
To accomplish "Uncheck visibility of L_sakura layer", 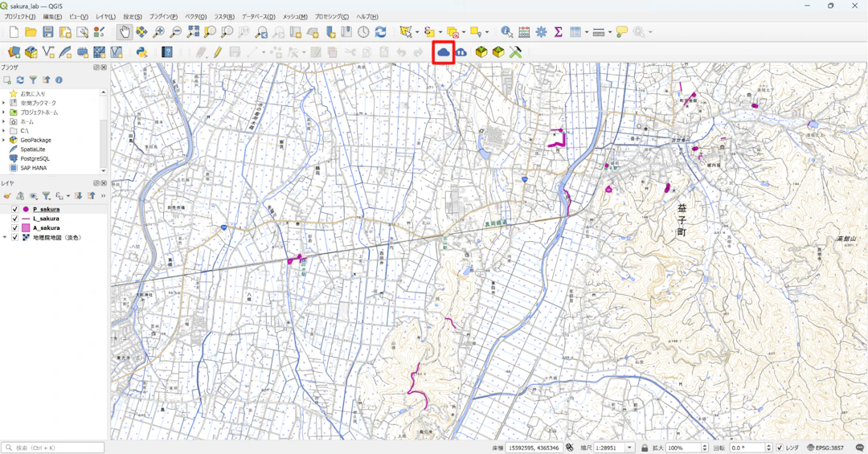I will click(15, 219).
